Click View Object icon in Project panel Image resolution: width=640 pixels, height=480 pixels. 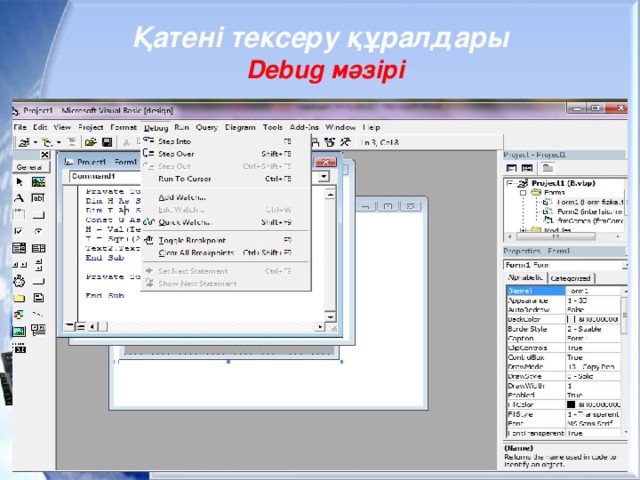527,168
